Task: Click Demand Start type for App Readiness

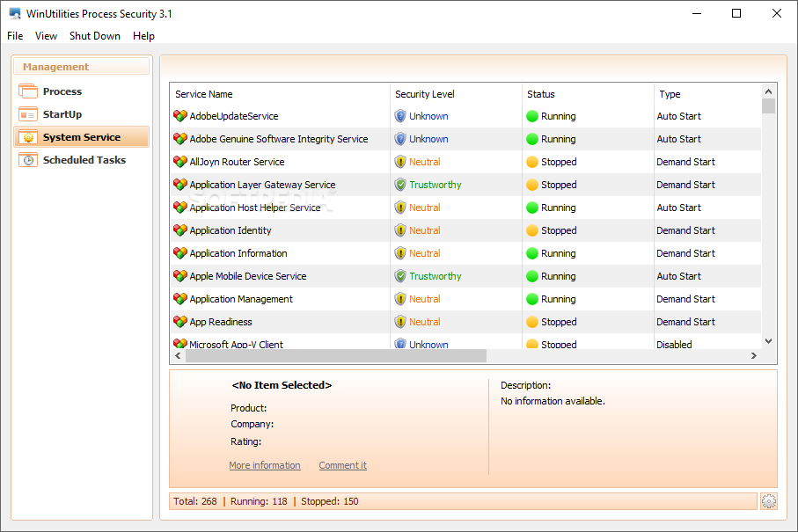Action: (x=685, y=322)
